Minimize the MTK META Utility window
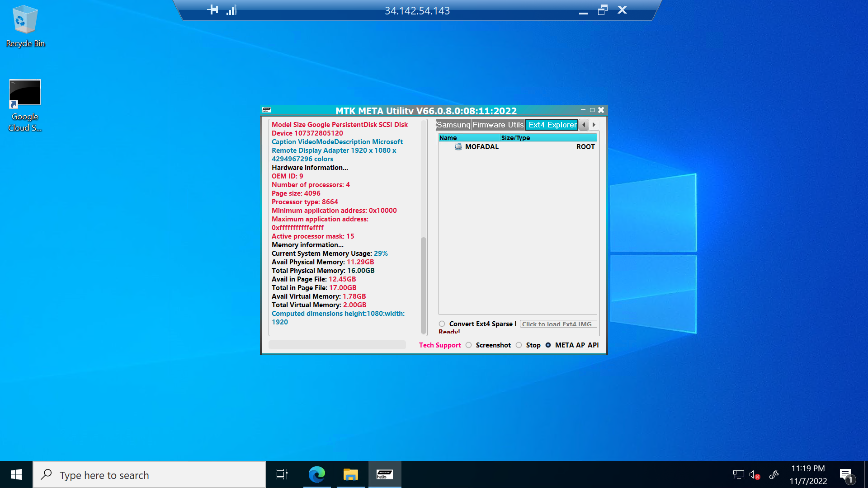This screenshot has height=488, width=868. (583, 110)
